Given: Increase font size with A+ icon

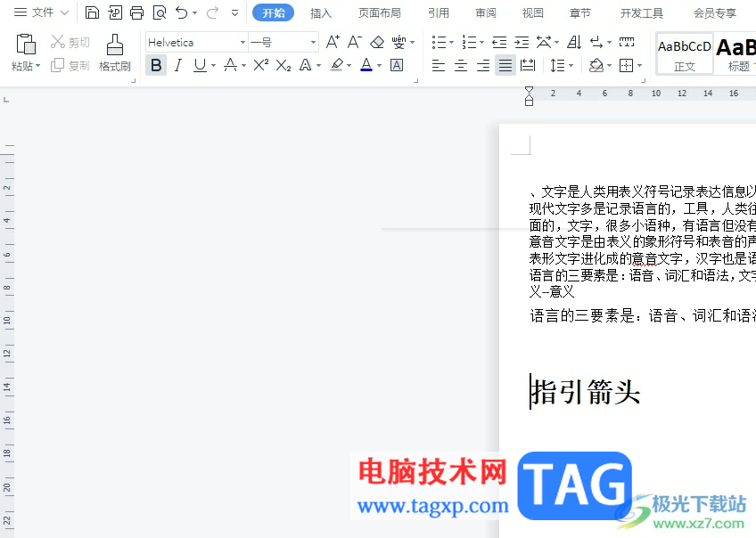Looking at the screenshot, I should click(333, 43).
